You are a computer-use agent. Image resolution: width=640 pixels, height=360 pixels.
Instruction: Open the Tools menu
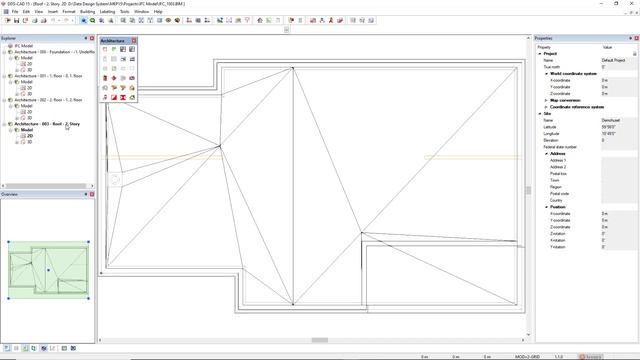124,12
